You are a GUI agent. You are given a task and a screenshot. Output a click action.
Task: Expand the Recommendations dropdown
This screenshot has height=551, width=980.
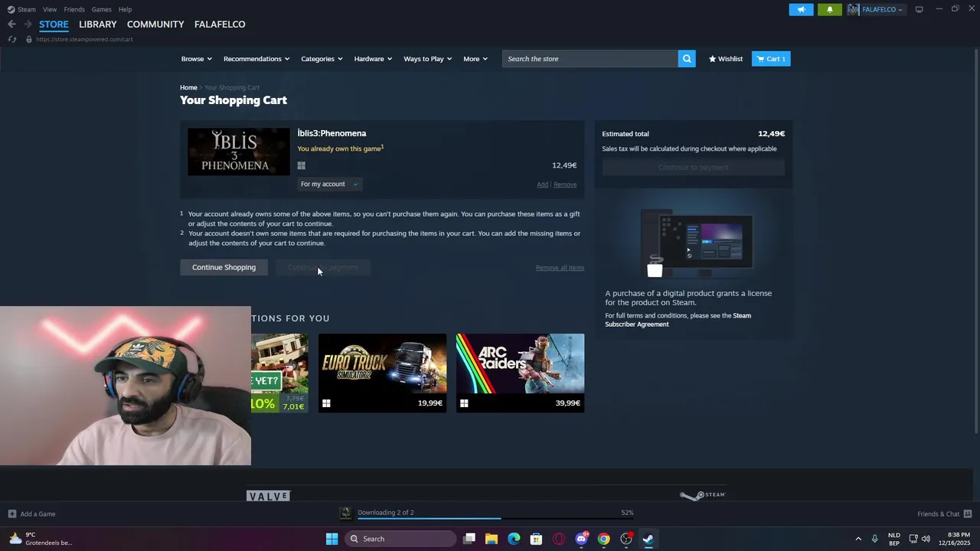tap(256, 59)
